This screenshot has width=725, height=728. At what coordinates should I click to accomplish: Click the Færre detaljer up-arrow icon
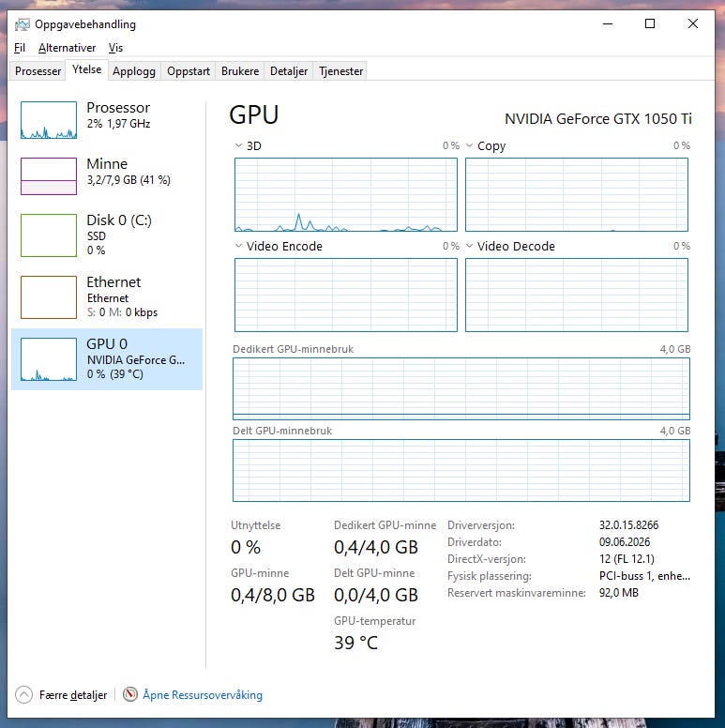point(23,695)
